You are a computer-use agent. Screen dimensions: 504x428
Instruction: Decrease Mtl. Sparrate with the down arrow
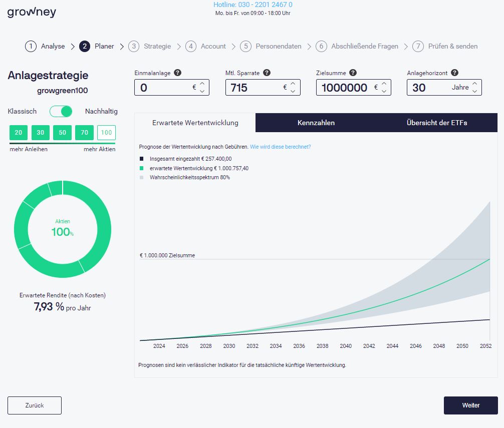[293, 92]
